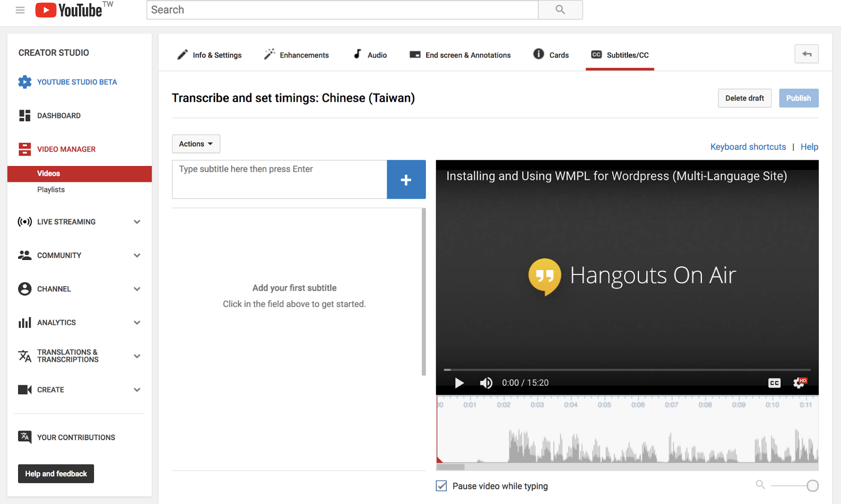This screenshot has height=504, width=841.
Task: Click Help and feedback button
Action: [56, 474]
